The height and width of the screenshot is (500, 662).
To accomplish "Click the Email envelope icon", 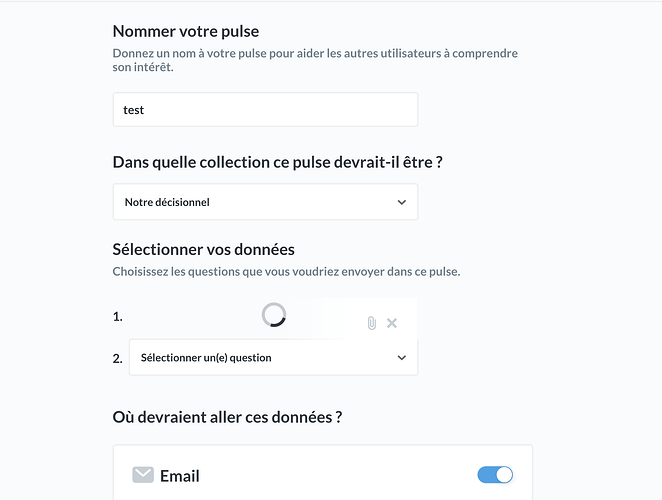I will click(143, 475).
